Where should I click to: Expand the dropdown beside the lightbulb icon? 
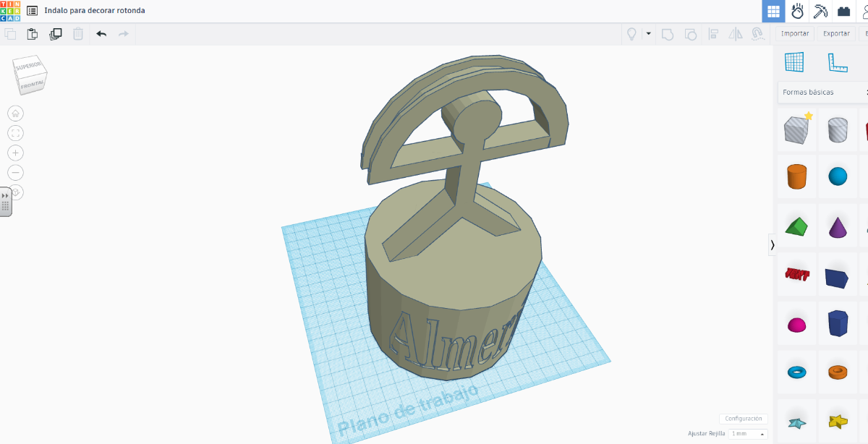(x=649, y=33)
